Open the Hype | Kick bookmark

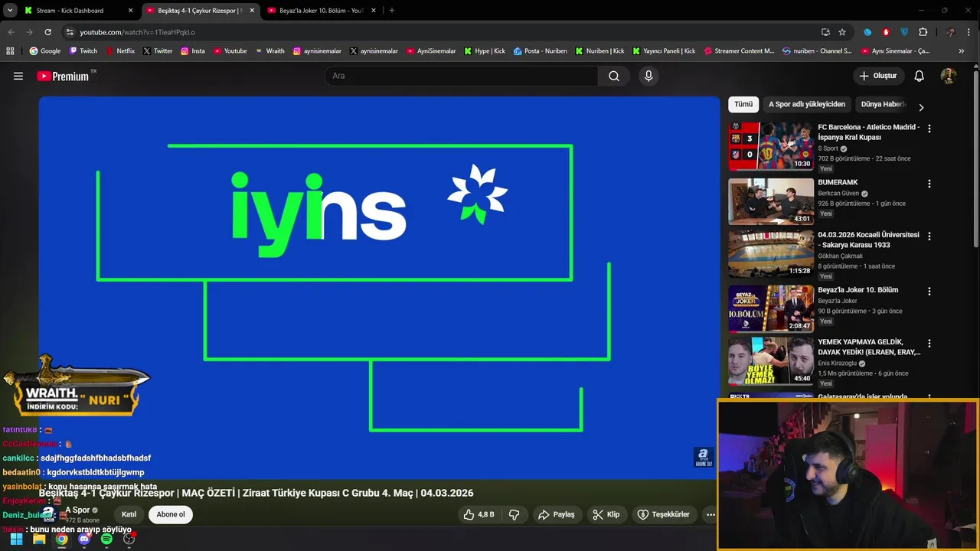(485, 51)
